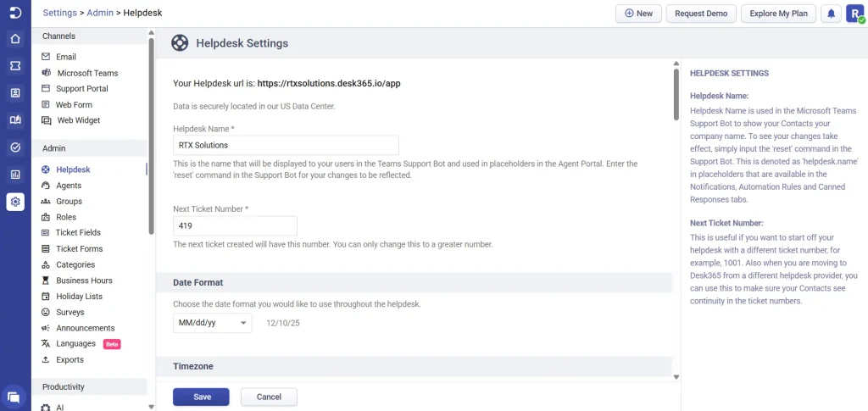Image resolution: width=868 pixels, height=411 pixels.
Task: Go to Ticket Forms settings
Action: [79, 249]
